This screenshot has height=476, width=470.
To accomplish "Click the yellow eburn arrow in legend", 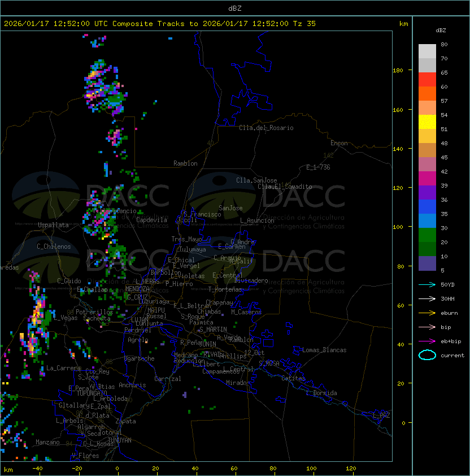I will click(x=427, y=313).
